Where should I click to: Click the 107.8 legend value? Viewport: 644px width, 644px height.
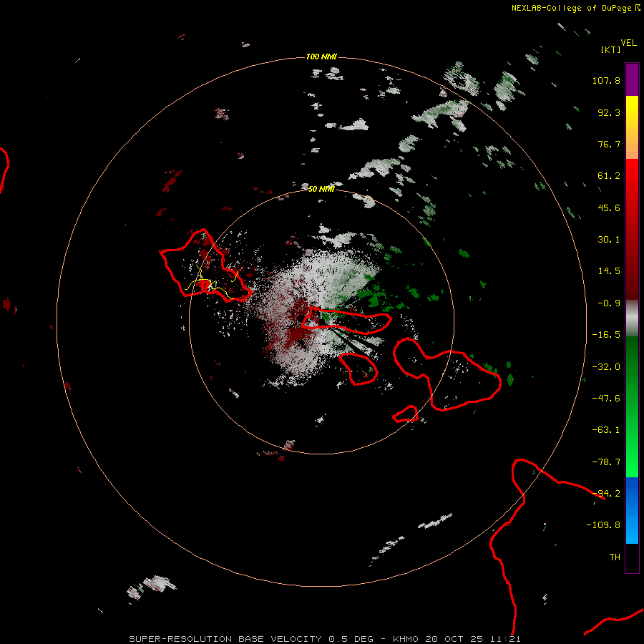click(x=606, y=80)
